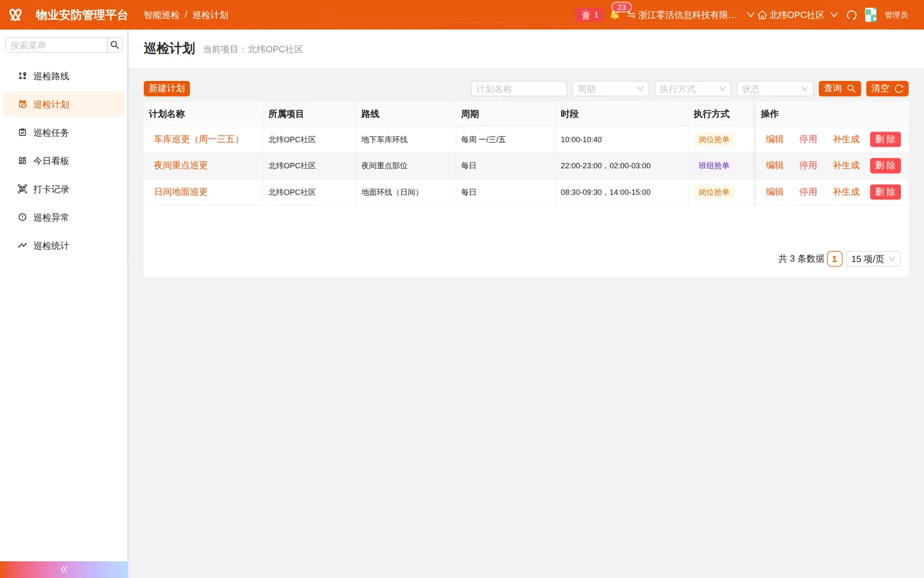Focus the 搜索菜单 search field

[56, 45]
